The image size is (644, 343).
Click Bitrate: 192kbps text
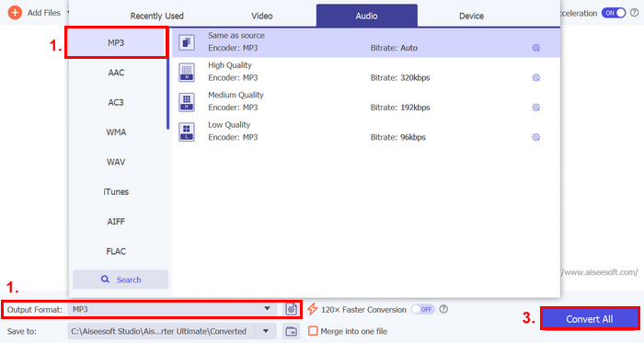point(400,108)
